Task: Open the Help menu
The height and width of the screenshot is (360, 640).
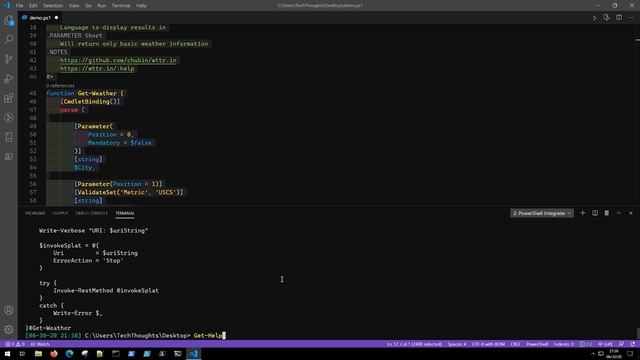Action: pyautogui.click(x=141, y=6)
